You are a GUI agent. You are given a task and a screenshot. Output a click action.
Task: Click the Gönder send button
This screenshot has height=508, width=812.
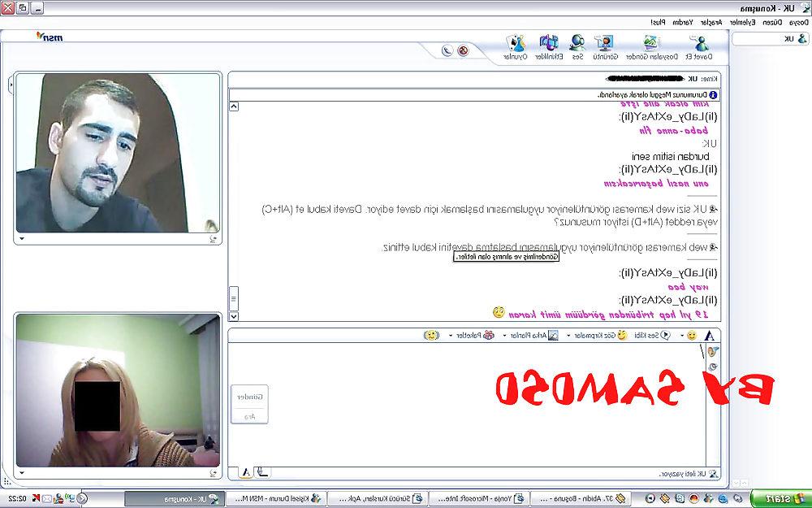[x=249, y=397]
